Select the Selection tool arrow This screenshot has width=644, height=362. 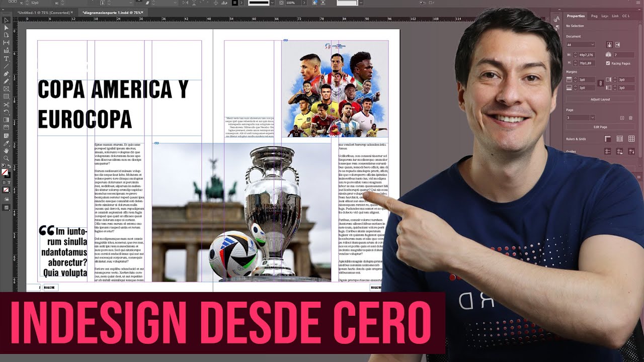pos(6,20)
